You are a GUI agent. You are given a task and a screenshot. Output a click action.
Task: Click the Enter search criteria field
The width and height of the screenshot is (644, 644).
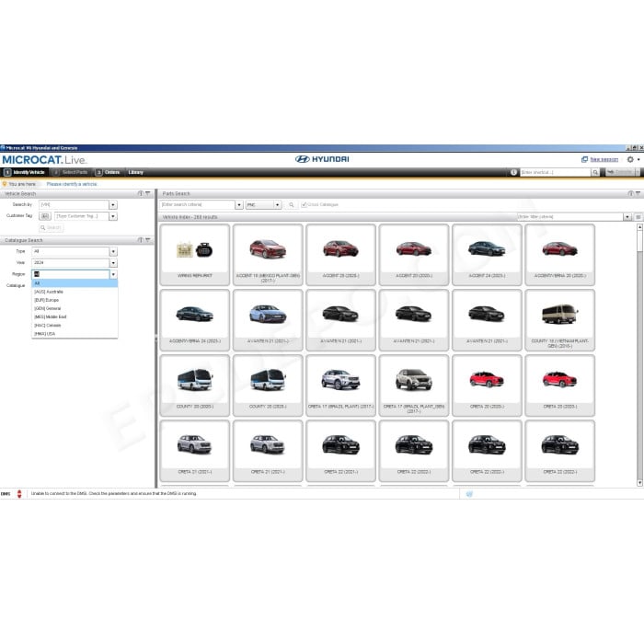(x=197, y=204)
